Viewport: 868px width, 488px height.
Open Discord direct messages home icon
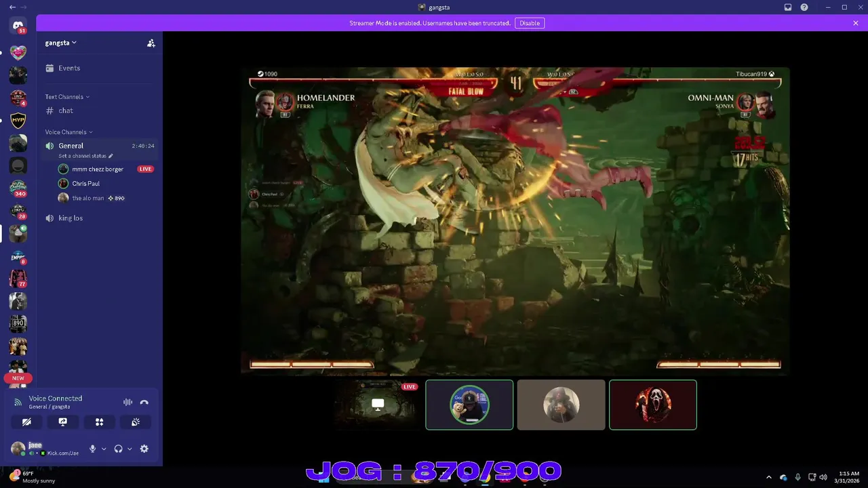18,26
